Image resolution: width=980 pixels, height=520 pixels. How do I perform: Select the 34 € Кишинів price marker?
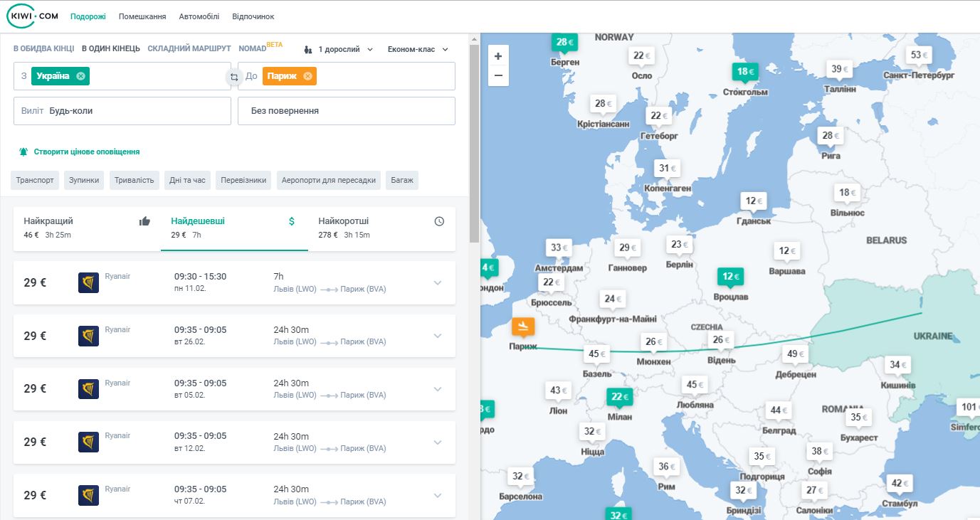[897, 365]
